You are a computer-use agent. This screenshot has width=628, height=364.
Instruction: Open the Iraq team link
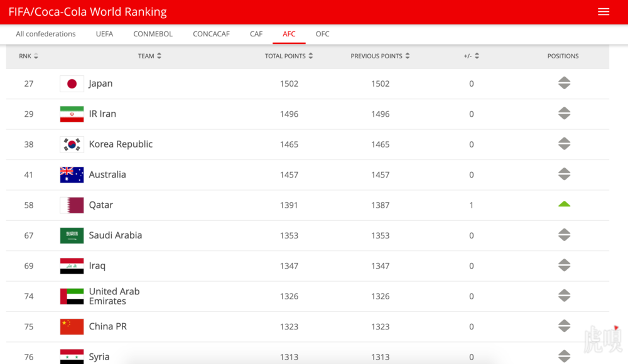97,266
